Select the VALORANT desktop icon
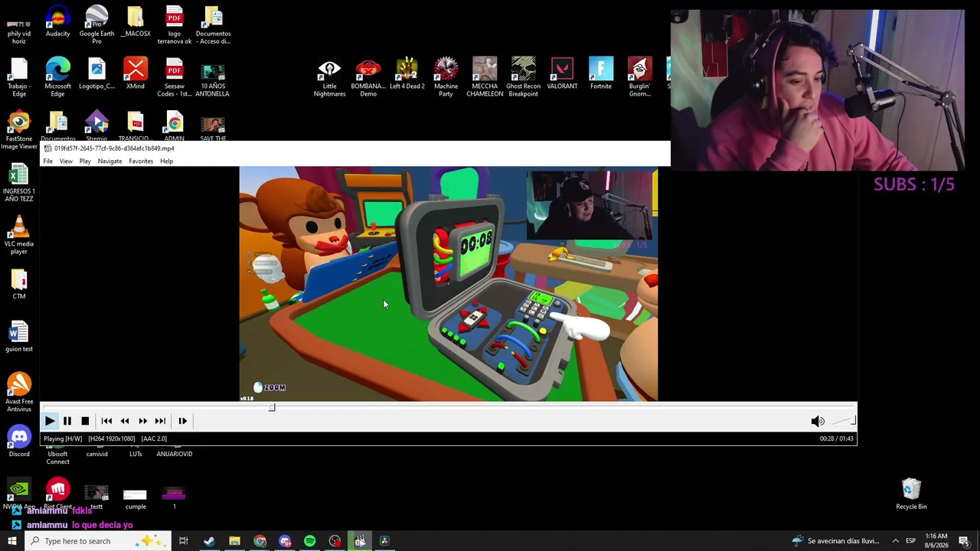Viewport: 980px width, 551px height. click(x=562, y=74)
